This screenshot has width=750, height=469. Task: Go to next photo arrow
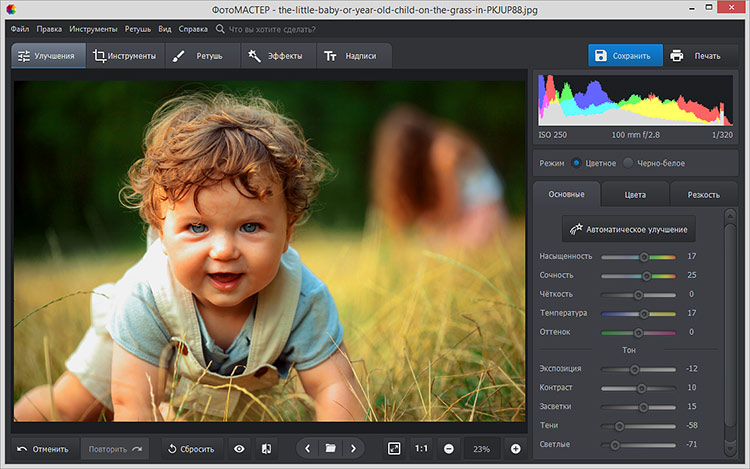[353, 449]
